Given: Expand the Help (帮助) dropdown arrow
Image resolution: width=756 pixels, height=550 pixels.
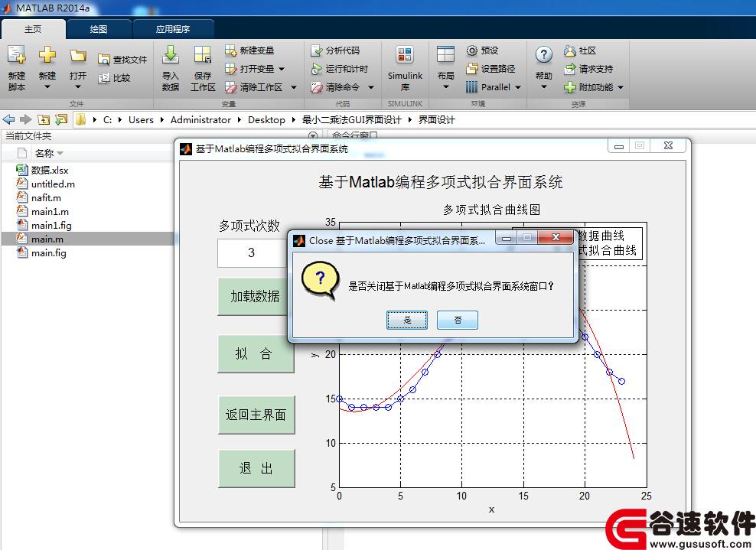Looking at the screenshot, I should point(544,87).
